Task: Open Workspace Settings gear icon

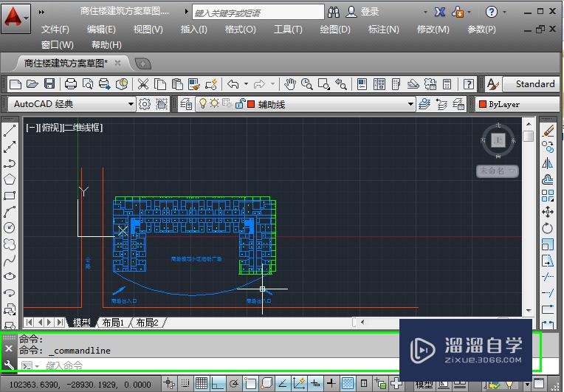Action: (145, 104)
